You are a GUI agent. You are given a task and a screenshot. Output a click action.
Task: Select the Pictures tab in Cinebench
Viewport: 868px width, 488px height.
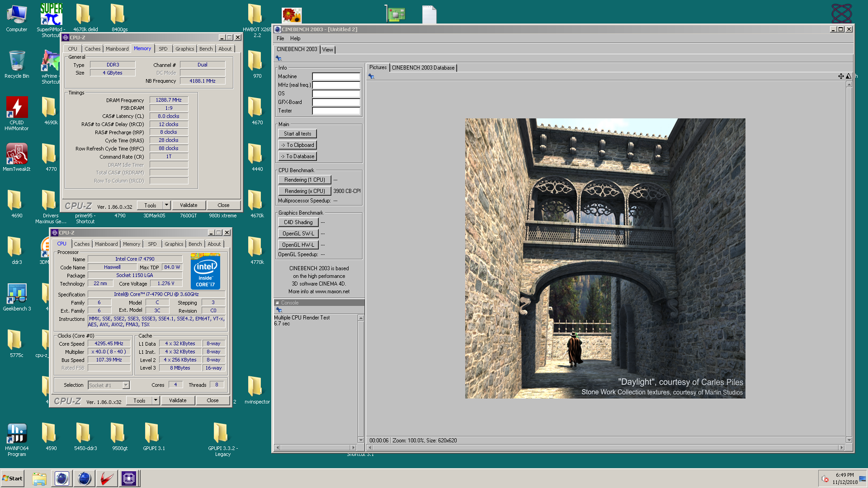pos(378,67)
